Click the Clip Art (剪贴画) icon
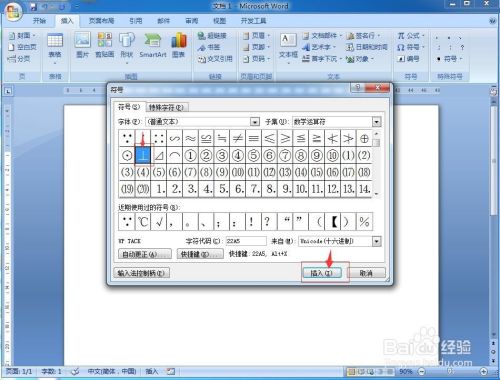 pyautogui.click(x=105, y=45)
